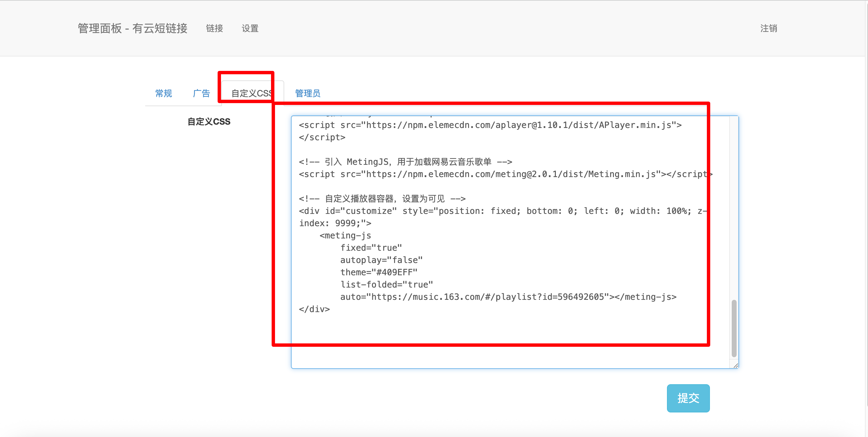Place cursor on theme="#409EFF" line
This screenshot has height=437, width=868.
click(379, 272)
